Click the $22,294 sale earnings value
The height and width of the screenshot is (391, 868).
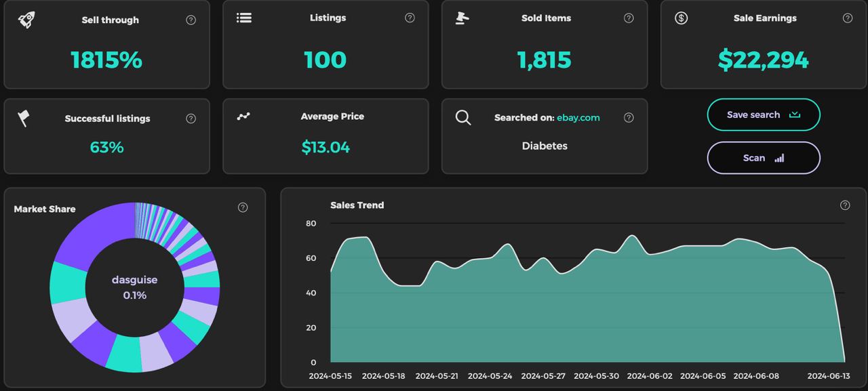764,60
